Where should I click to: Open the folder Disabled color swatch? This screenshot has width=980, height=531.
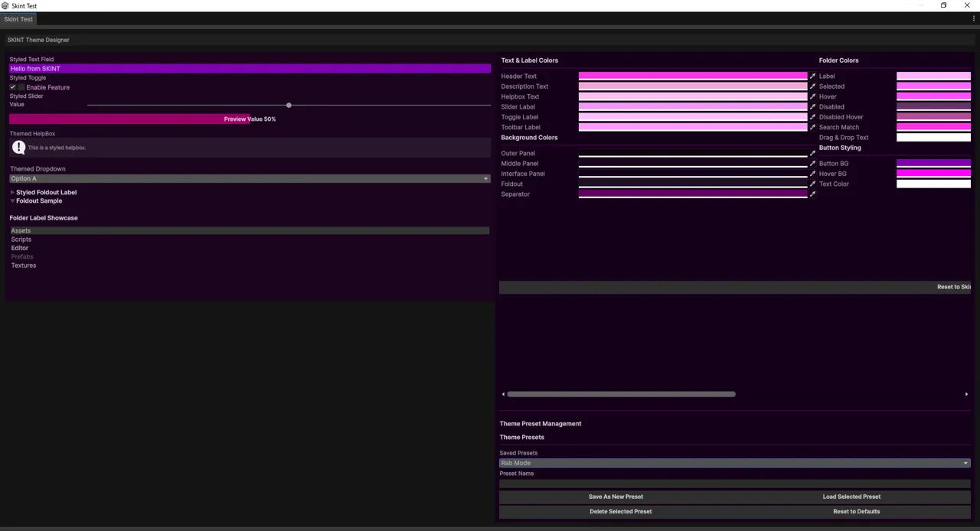933,107
